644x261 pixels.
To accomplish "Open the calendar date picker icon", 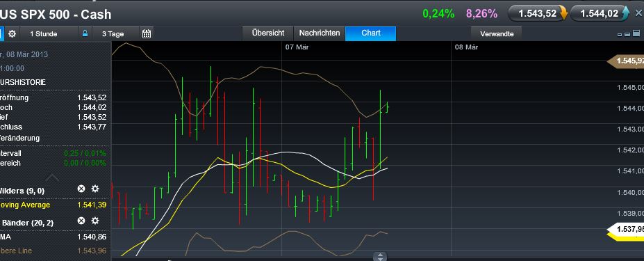I will click(x=147, y=34).
